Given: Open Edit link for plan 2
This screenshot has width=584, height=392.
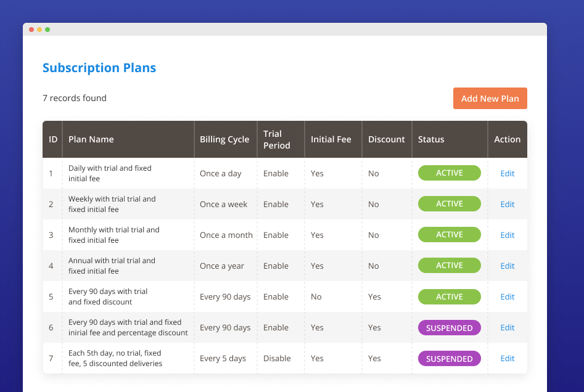Looking at the screenshot, I should tap(507, 204).
